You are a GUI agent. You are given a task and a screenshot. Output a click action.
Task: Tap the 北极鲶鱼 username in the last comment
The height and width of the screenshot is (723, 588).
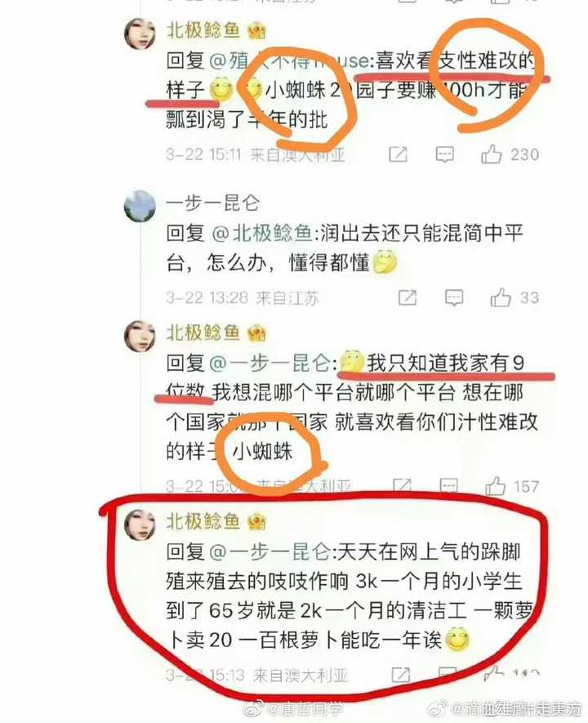coord(203,521)
